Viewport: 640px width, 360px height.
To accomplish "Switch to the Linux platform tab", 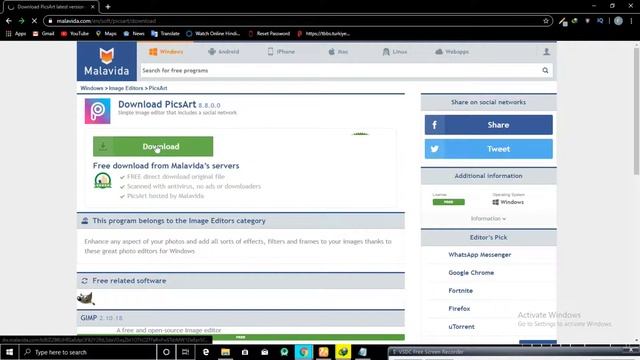I will [395, 52].
